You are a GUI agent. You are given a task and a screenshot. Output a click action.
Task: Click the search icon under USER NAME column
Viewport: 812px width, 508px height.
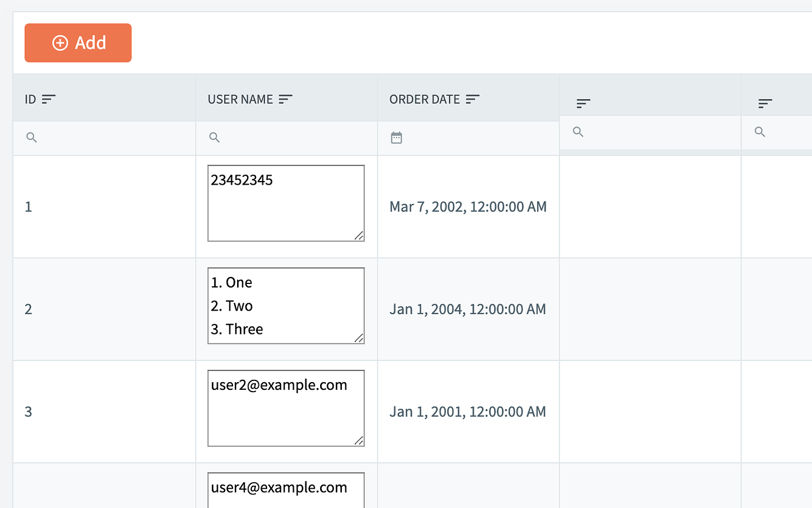click(x=215, y=138)
